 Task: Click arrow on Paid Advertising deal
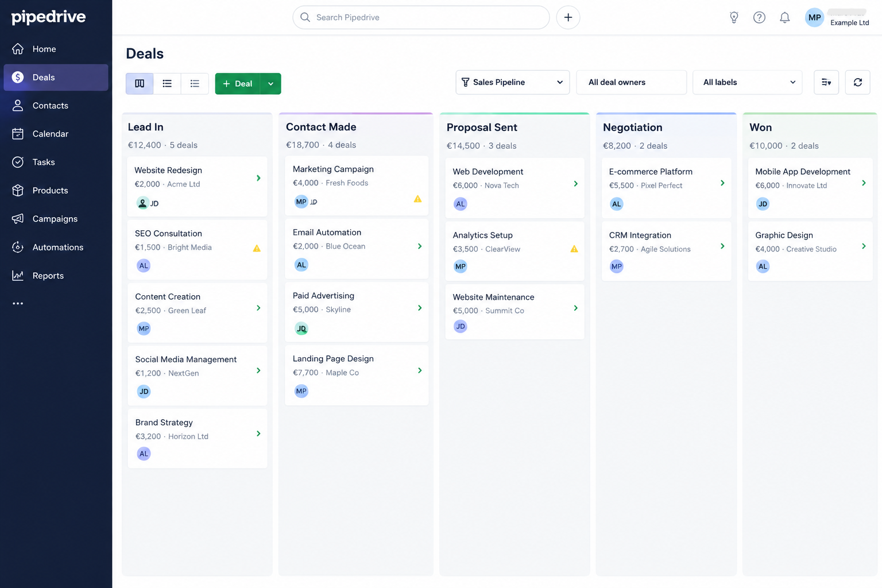420,308
